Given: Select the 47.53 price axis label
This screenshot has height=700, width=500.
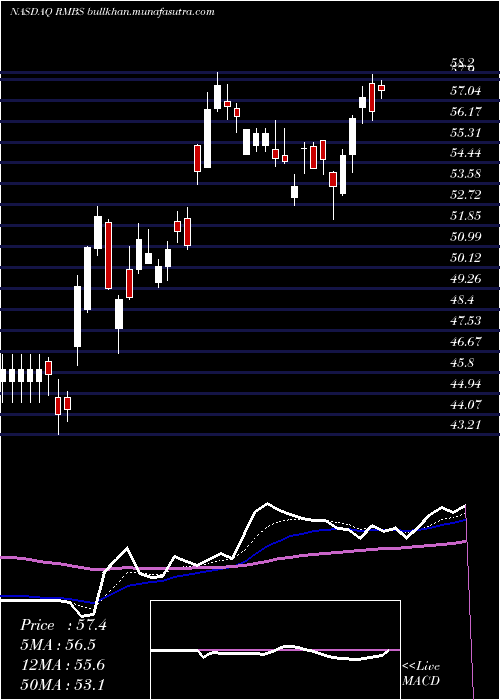Looking at the screenshot, I should pos(466,321).
